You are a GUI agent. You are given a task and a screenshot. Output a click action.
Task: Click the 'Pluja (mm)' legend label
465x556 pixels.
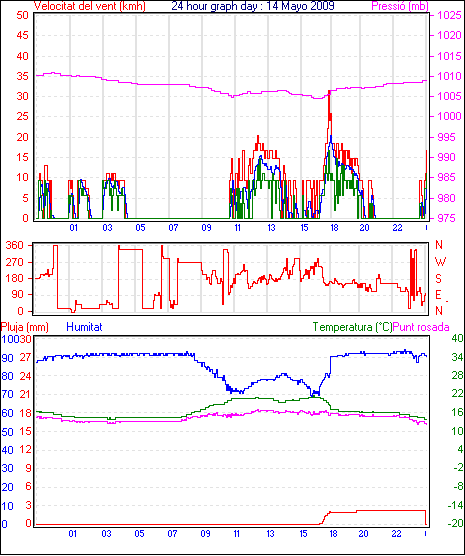click(x=25, y=327)
